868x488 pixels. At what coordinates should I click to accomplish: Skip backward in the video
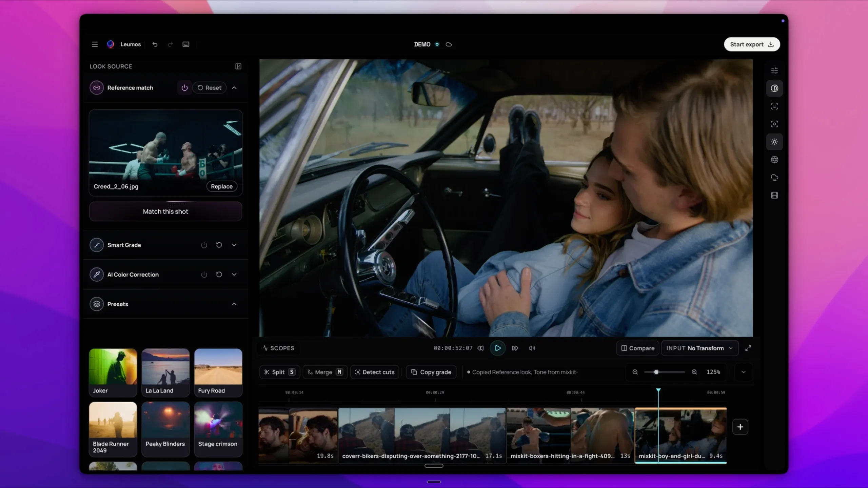click(x=480, y=348)
